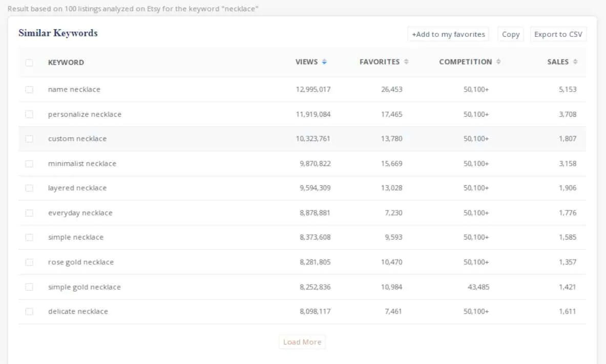Tick the simple necklace checkbox

[29, 237]
